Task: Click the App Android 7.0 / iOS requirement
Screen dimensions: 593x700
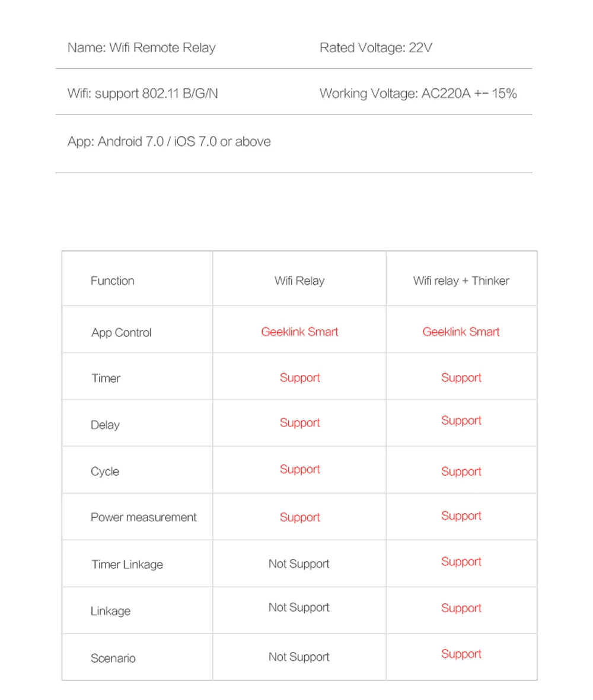Action: click(169, 142)
